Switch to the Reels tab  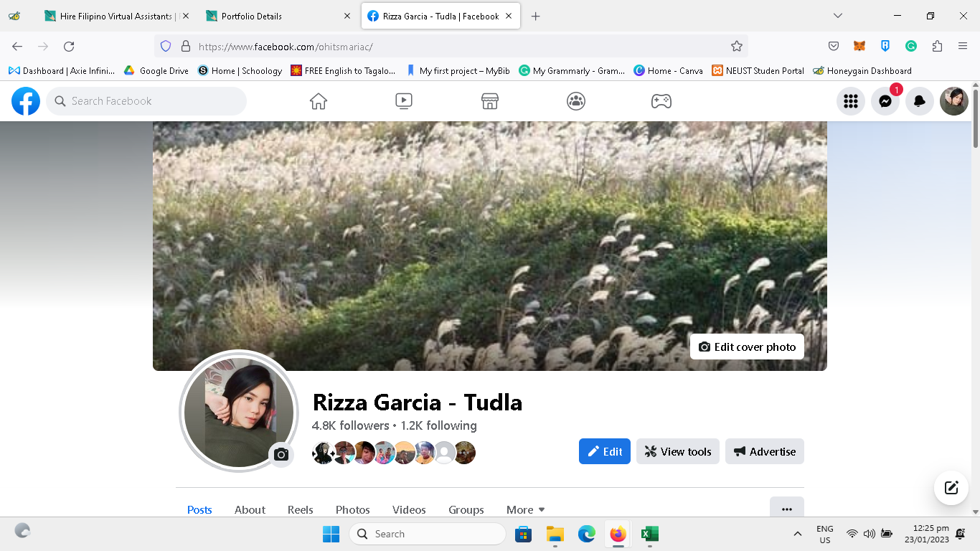(x=301, y=510)
